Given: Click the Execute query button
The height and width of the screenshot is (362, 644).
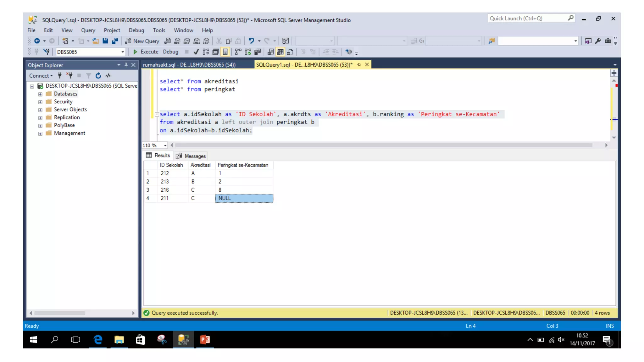Looking at the screenshot, I should (146, 52).
